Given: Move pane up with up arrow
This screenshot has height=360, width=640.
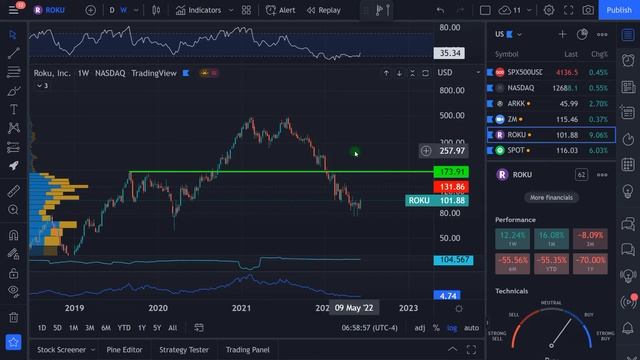Looking at the screenshot, I should 386,73.
